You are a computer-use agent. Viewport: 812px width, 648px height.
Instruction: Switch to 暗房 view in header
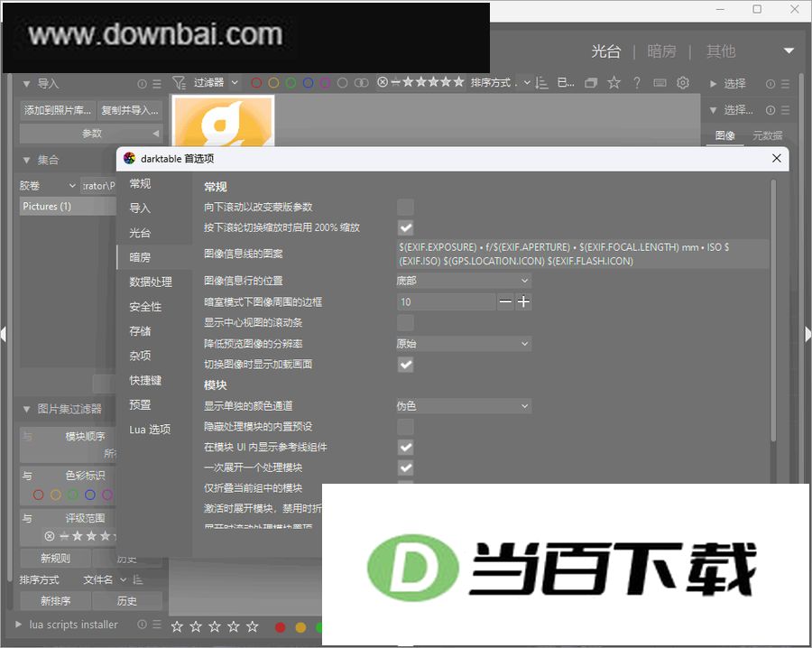(x=662, y=51)
